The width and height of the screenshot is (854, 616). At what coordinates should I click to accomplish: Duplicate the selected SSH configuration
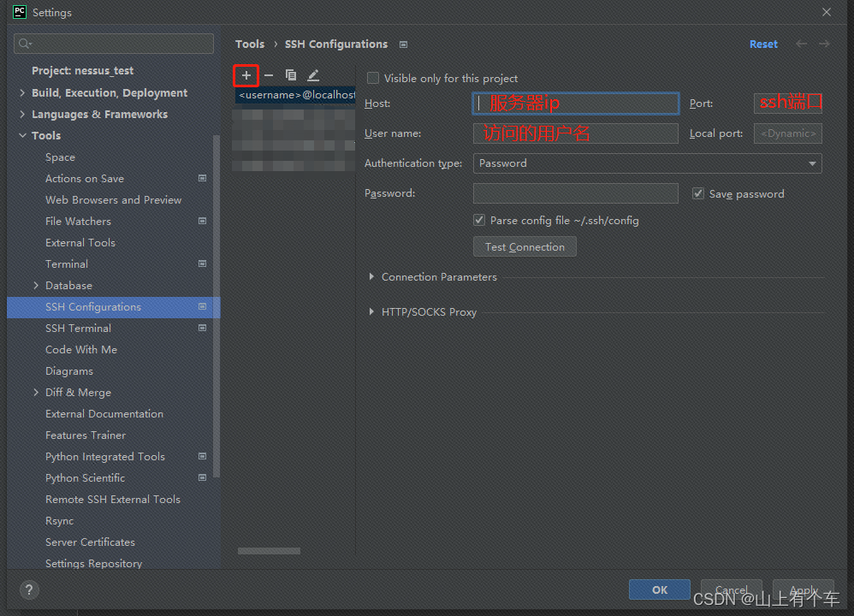coord(291,75)
